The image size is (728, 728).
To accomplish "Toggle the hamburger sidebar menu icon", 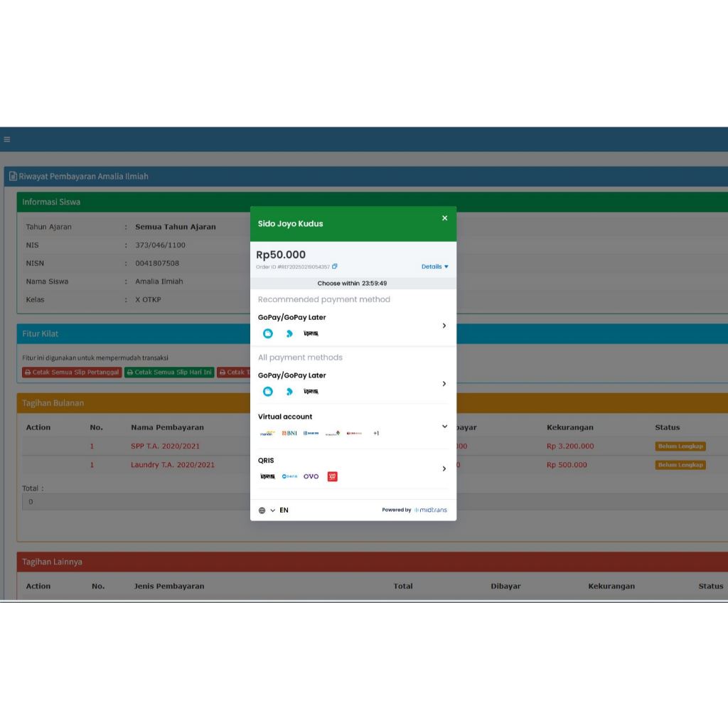I will pos(7,139).
